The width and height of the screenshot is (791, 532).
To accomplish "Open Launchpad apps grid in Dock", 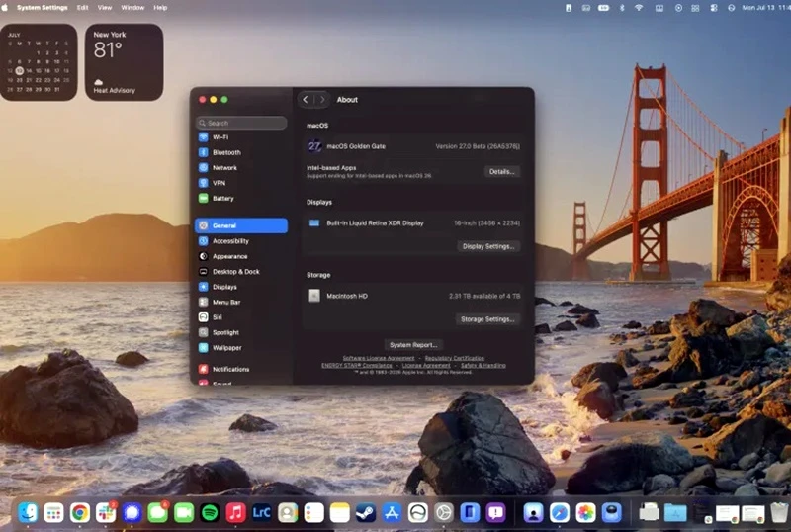I will pyautogui.click(x=53, y=513).
